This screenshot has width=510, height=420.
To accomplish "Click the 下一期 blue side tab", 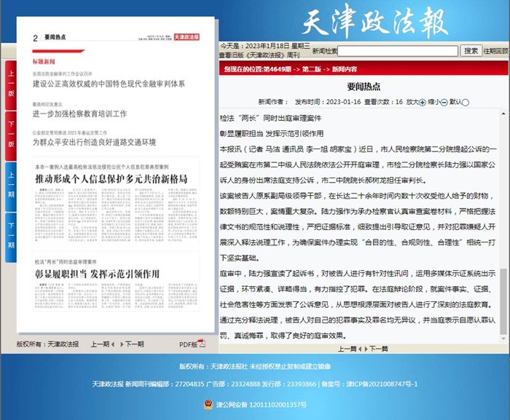I will (11, 237).
